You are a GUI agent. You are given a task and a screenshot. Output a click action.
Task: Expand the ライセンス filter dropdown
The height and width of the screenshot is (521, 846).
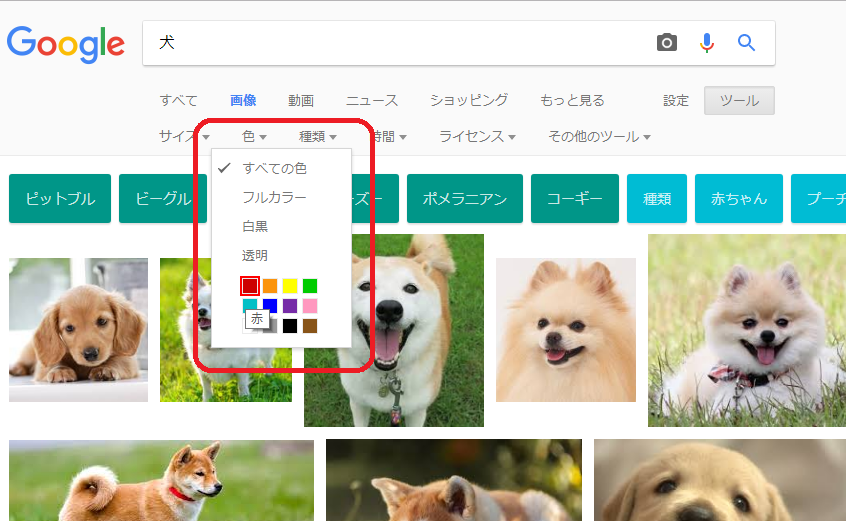pyautogui.click(x=477, y=136)
